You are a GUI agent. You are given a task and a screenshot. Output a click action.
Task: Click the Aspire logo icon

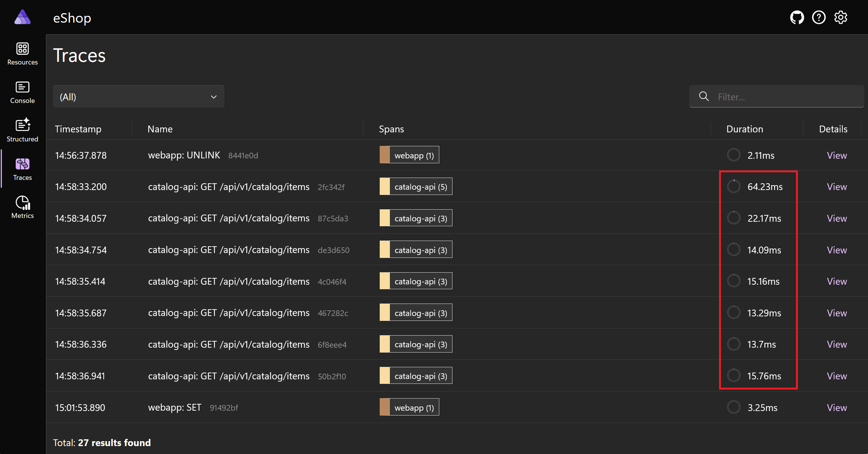[x=23, y=17]
